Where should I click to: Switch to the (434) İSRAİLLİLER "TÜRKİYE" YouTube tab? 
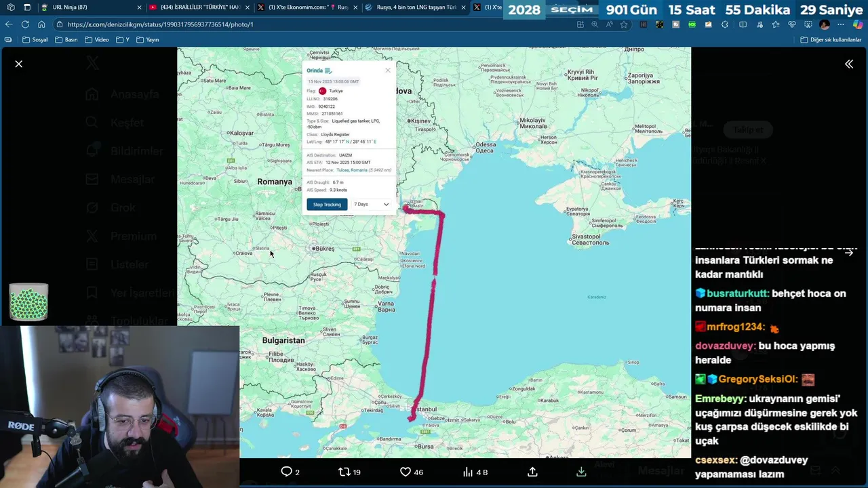[x=199, y=7]
